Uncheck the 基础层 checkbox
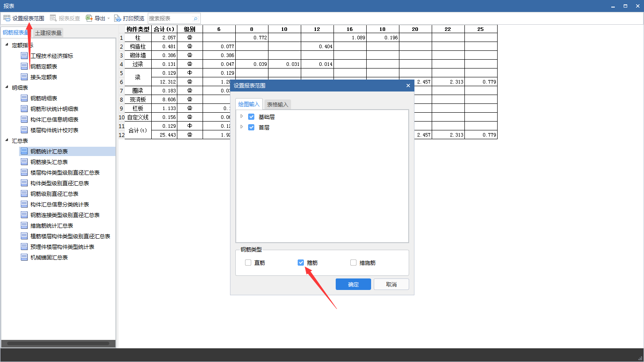The width and height of the screenshot is (644, 362). coord(251,117)
